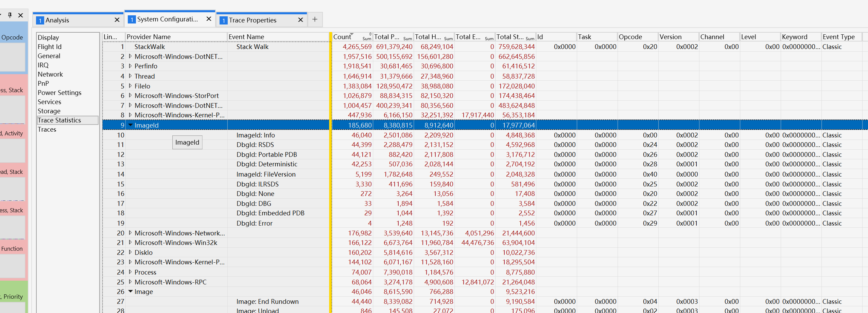868x313 pixels.
Task: Expand the Microsoft-Windows-Network provider row
Action: (x=130, y=233)
